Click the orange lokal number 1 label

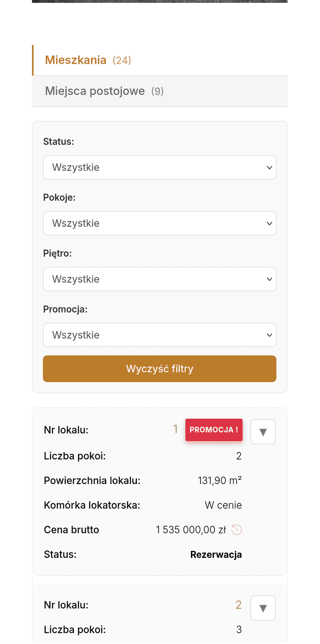pyautogui.click(x=176, y=429)
